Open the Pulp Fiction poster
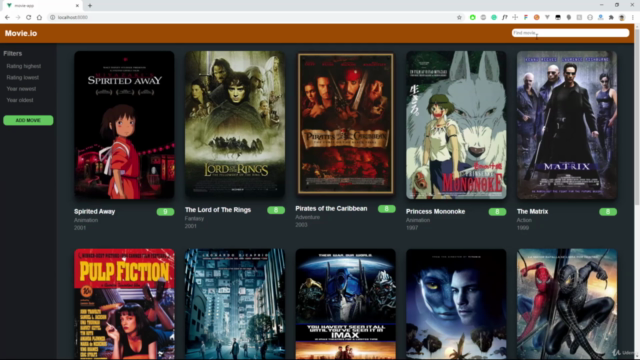 (x=124, y=304)
